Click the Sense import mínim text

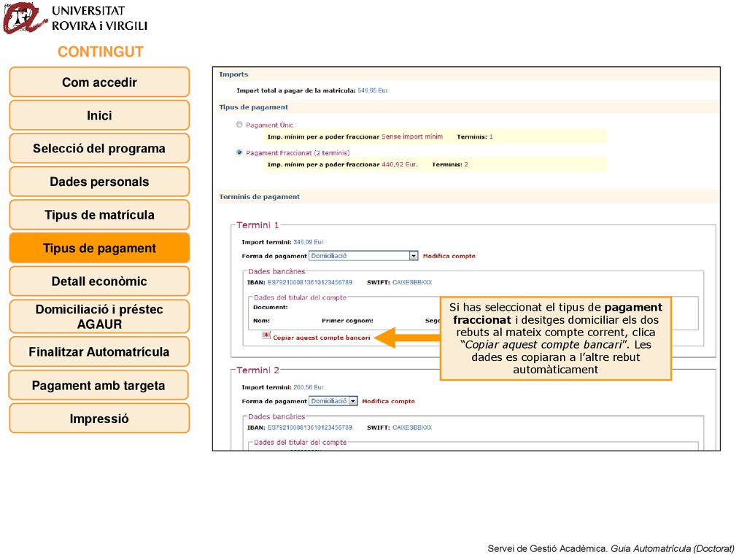coord(411,136)
